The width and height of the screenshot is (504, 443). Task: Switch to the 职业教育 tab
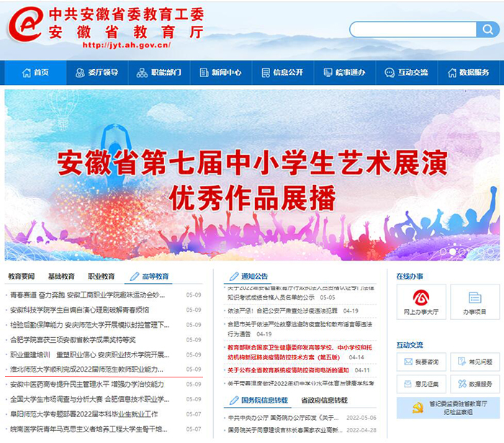tap(102, 276)
